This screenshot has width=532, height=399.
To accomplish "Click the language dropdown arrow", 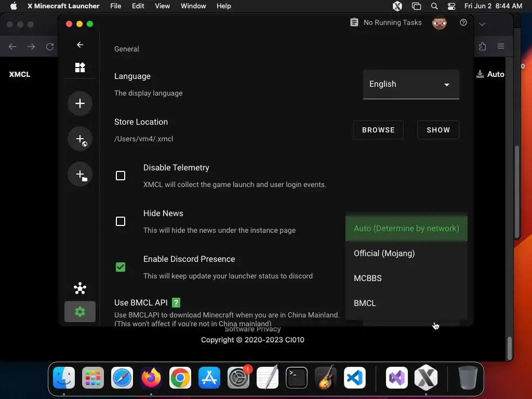I will coord(447,85).
